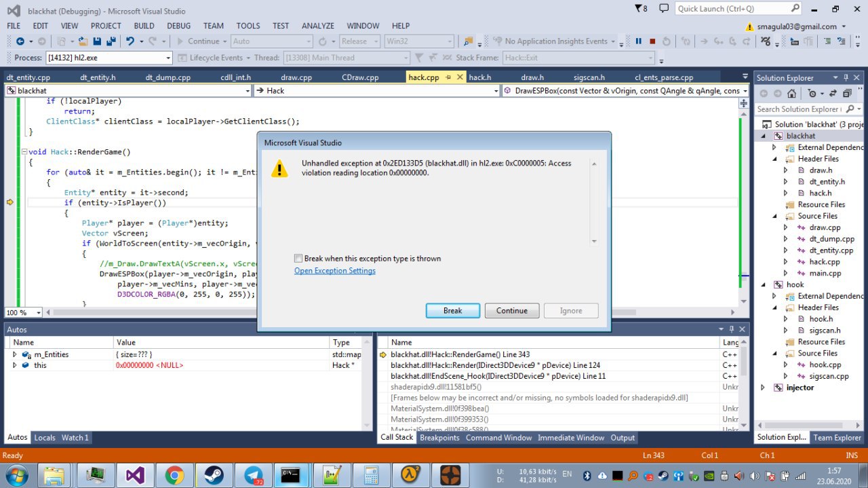Click the smagula03@gmail.com account name
The height and width of the screenshot is (488, 868).
click(797, 26)
